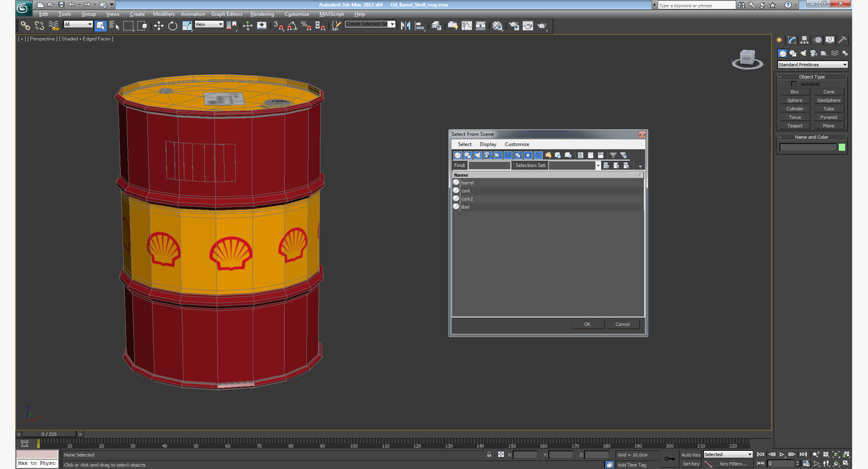Open Display menu in Select From Scene
This screenshot has height=469, width=868.
pyautogui.click(x=488, y=144)
